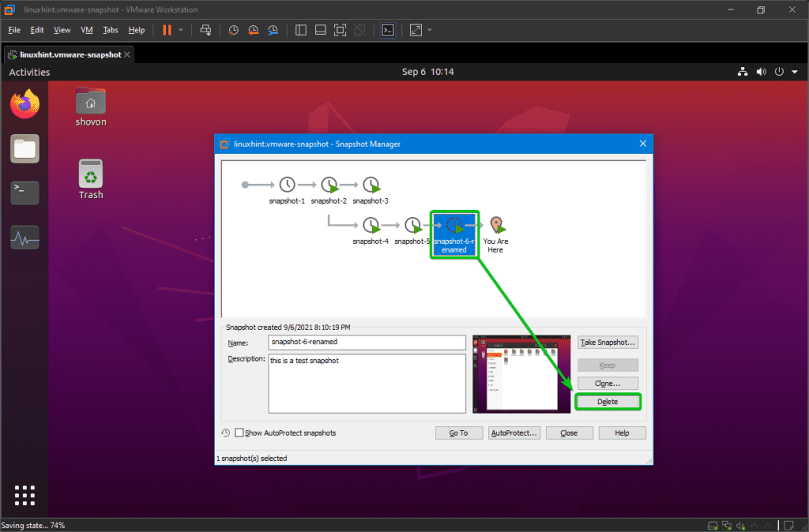Select snapshot-3 in the snapshot tree
The width and height of the screenshot is (809, 532).
pyautogui.click(x=371, y=190)
